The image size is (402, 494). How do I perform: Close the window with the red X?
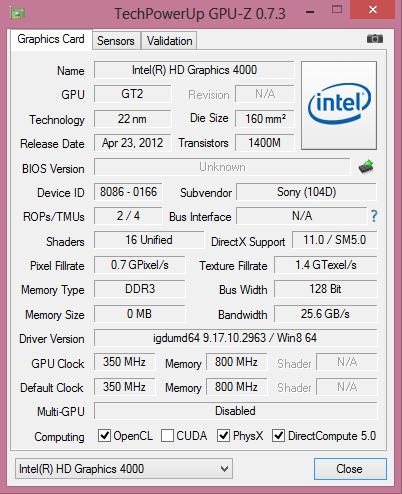(372, 10)
